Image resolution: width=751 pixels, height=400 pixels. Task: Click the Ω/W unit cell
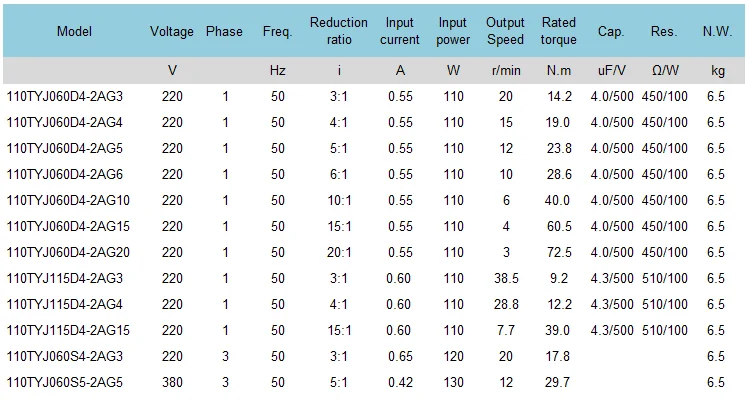[664, 70]
